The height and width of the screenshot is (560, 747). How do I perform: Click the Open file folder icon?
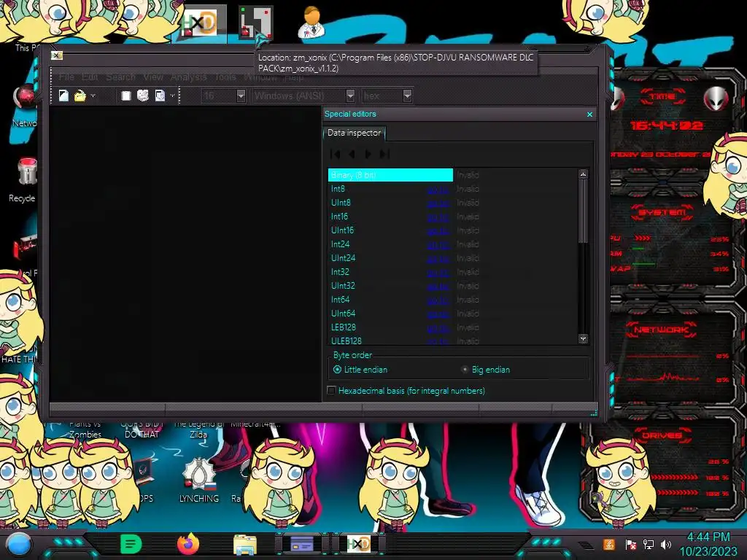pos(80,96)
